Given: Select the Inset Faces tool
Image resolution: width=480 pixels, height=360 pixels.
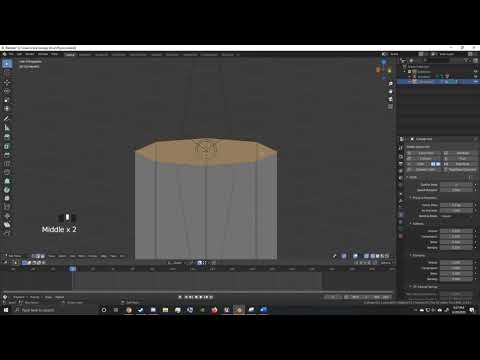Looking at the screenshot, I should coord(7,146).
